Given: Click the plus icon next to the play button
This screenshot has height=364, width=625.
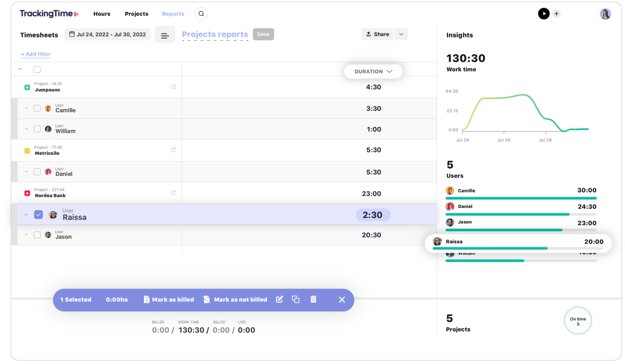Looking at the screenshot, I should (556, 13).
